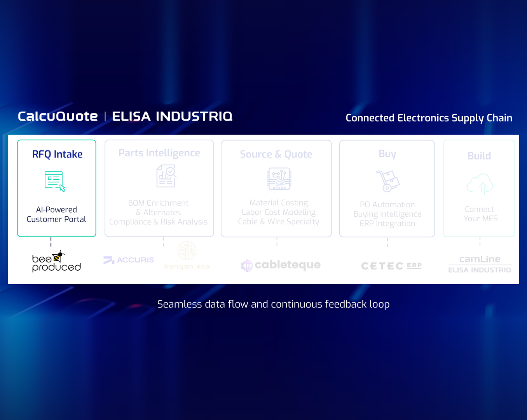Click AI-Powered Customer Portal text
The width and height of the screenshot is (527, 420).
[56, 214]
